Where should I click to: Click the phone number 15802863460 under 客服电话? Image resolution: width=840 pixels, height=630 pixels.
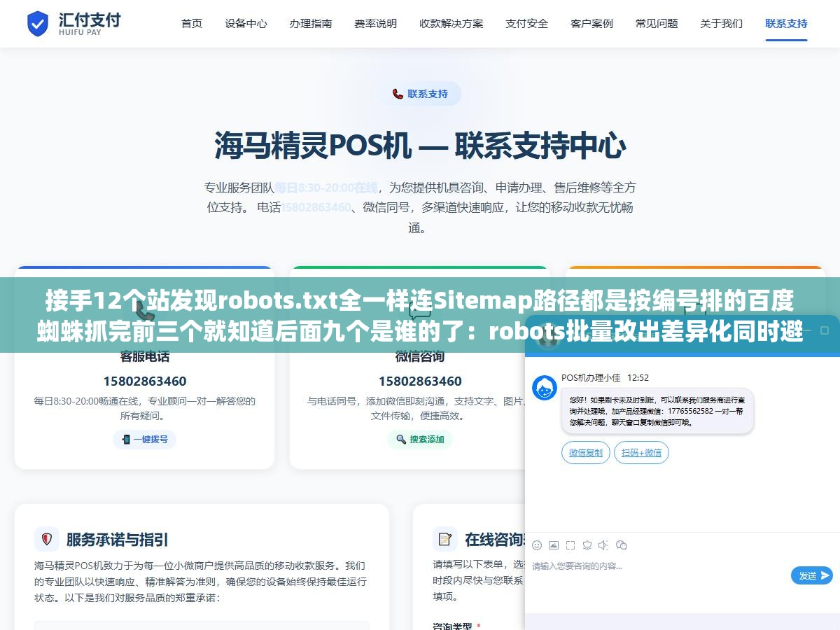coord(145,381)
